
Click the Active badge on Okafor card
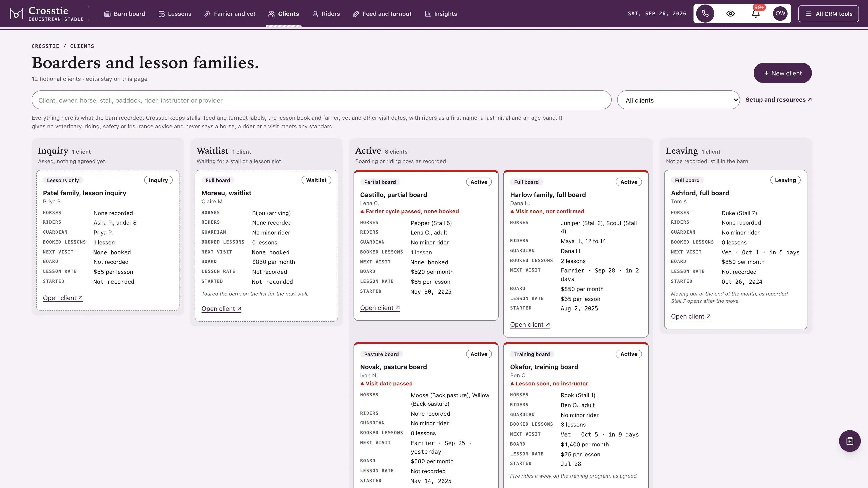pos(628,354)
